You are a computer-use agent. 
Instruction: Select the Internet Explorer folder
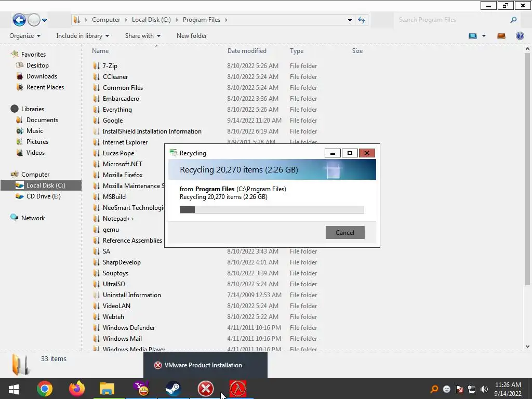click(125, 142)
